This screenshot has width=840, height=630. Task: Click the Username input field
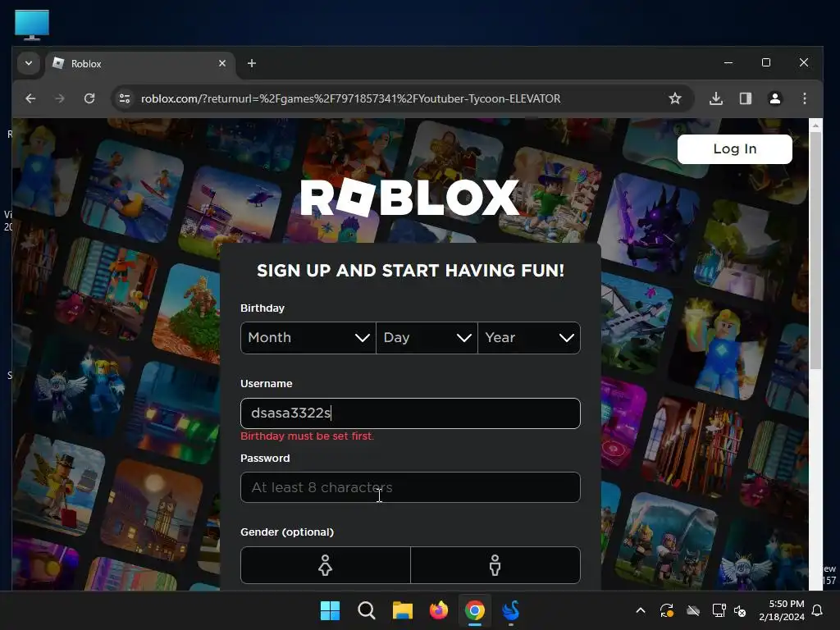click(410, 413)
